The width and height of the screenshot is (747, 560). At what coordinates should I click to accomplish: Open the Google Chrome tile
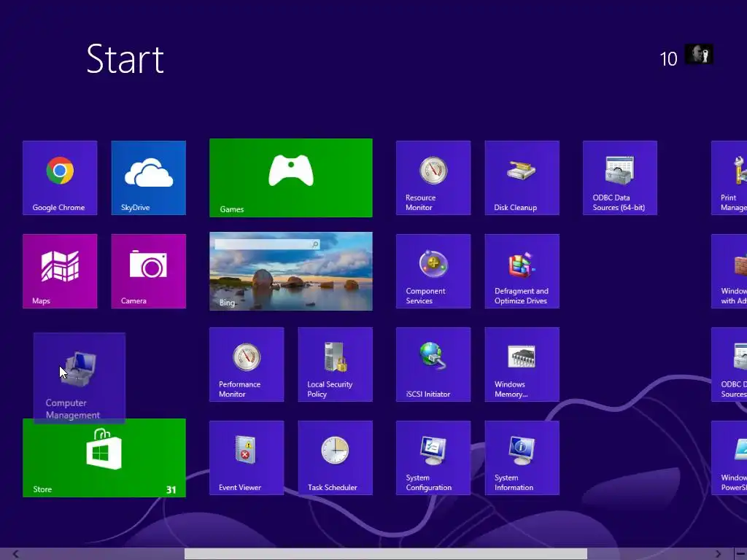point(60,178)
